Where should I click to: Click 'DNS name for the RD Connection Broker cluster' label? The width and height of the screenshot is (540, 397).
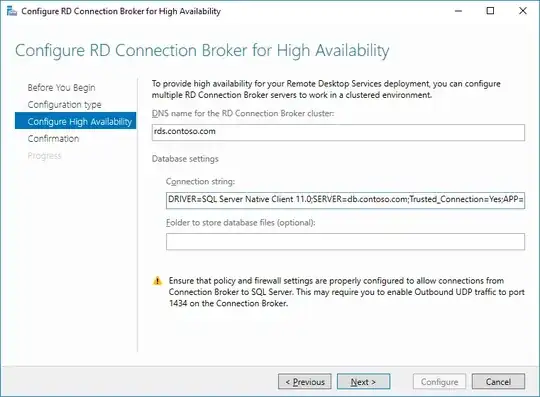pyautogui.click(x=243, y=113)
